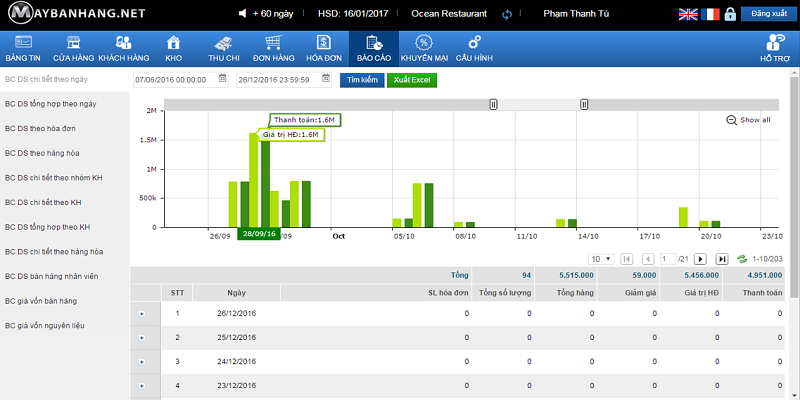The width and height of the screenshot is (800, 400).
Task: Click the right handle of chart range slider
Action: pos(584,105)
